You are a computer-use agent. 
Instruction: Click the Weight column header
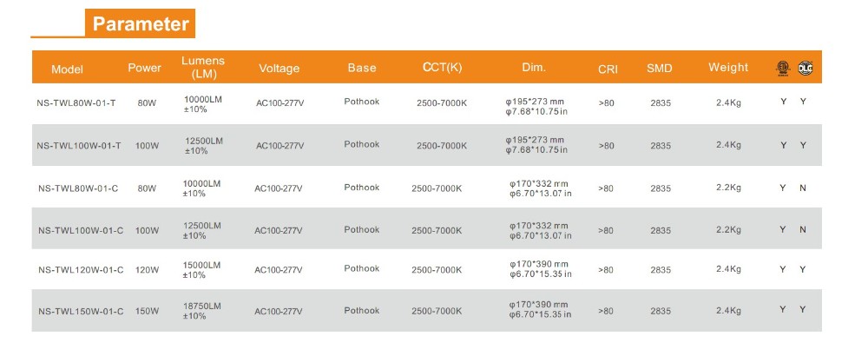(x=728, y=67)
